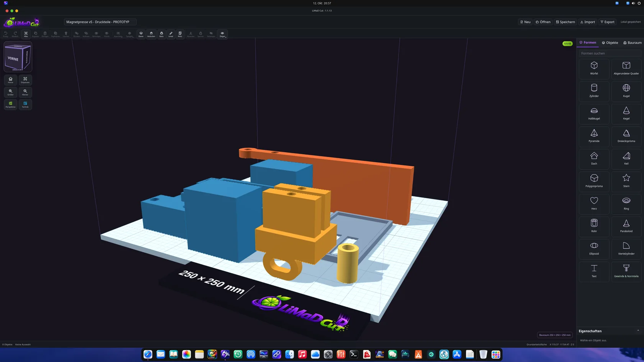Viewport: 644px width, 362px height.
Task: Click the Vereinigen (union) toolbar icon
Action: pos(96,34)
